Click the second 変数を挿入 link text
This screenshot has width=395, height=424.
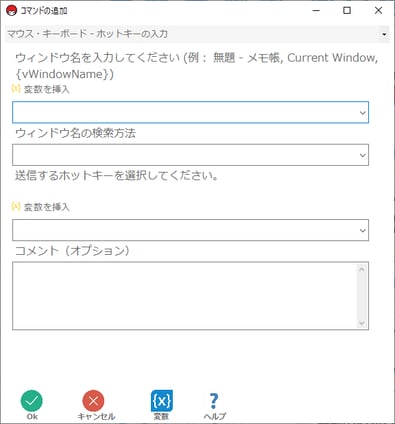(x=47, y=207)
